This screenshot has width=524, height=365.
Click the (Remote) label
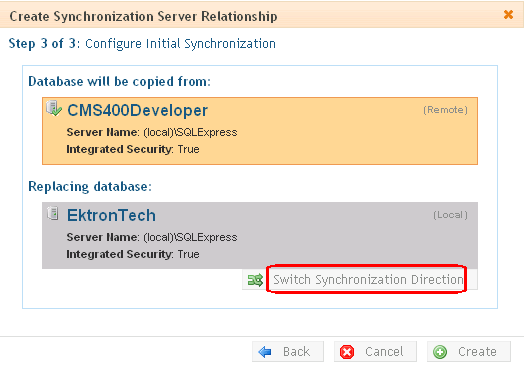pos(445,110)
